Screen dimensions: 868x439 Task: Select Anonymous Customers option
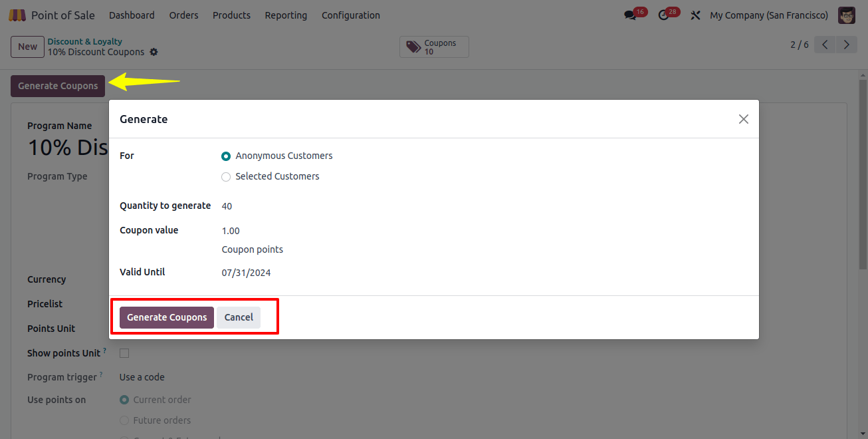pos(226,156)
